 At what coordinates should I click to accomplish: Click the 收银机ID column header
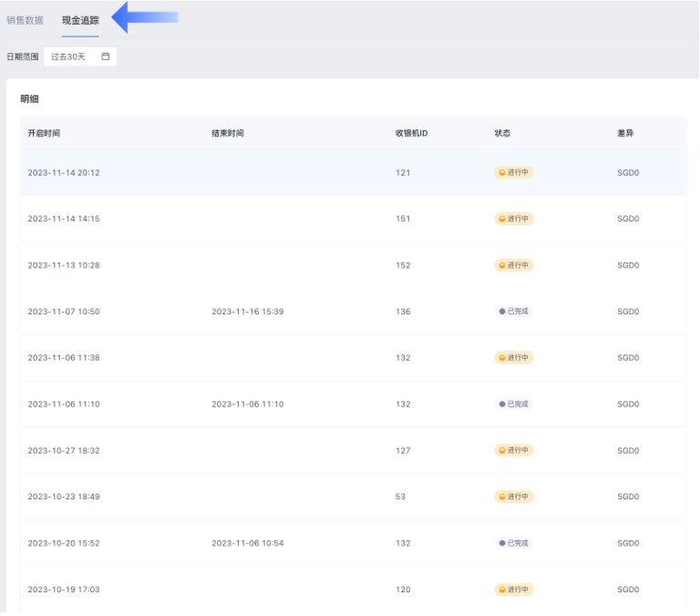tap(412, 133)
